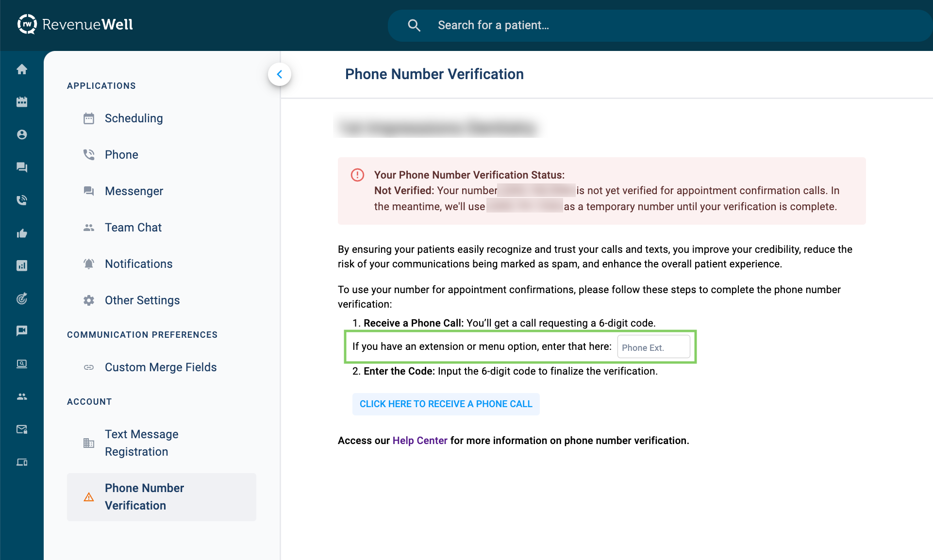Open Text Message Registration
Viewport: 933px width, 560px height.
[x=141, y=443]
